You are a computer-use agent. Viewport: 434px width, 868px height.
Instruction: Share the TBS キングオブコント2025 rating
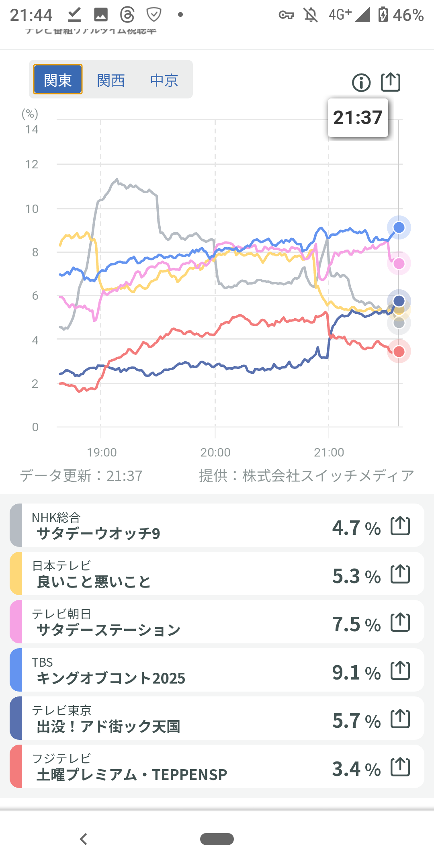[x=400, y=671]
